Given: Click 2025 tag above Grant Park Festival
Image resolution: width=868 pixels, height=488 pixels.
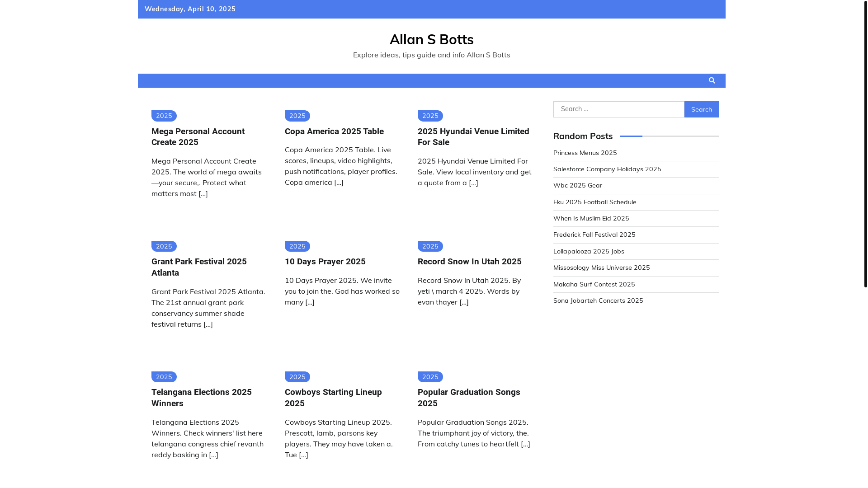Looking at the screenshot, I should [x=164, y=246].
